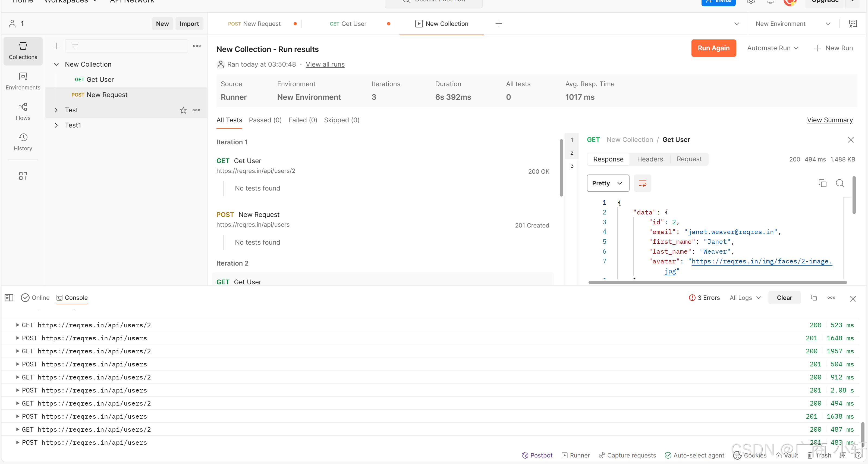Image resolution: width=868 pixels, height=464 pixels.
Task: Open the Environments sidebar icon
Action: point(23,81)
